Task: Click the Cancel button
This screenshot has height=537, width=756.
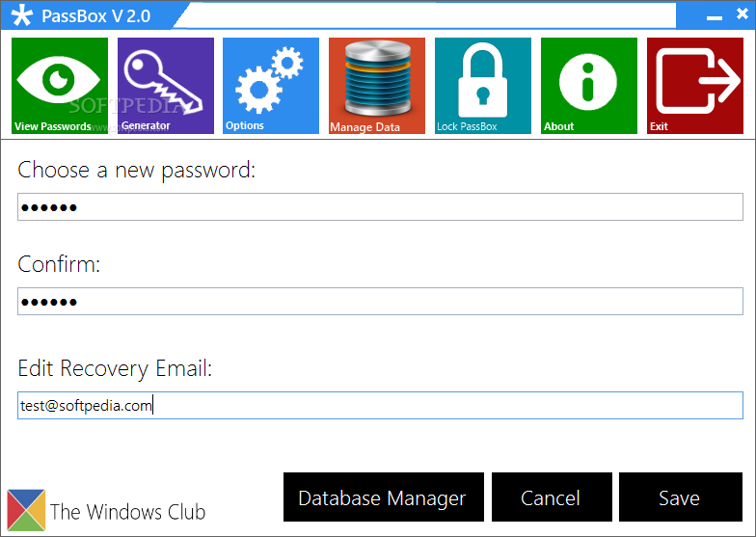Action: tap(552, 497)
